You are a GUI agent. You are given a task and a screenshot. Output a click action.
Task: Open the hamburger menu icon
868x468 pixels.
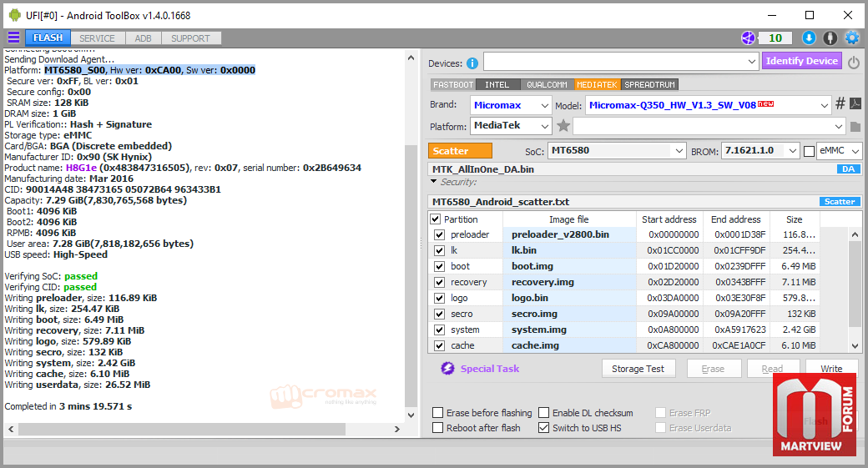[13, 38]
